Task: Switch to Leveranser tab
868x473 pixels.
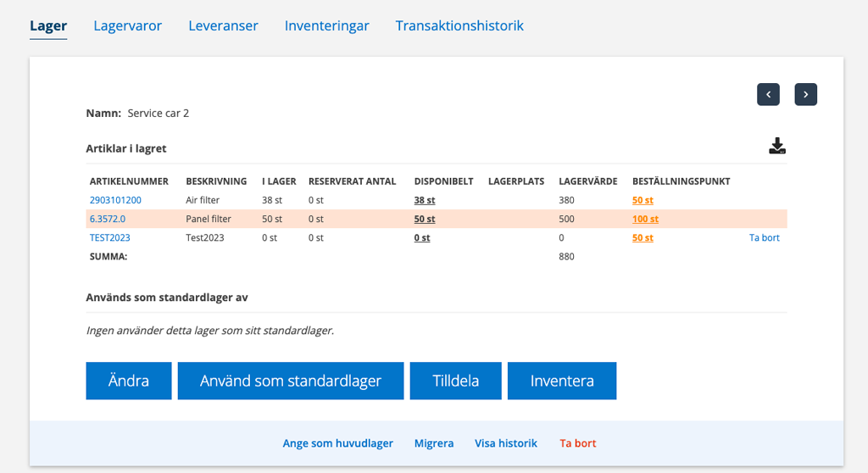Action: (x=223, y=25)
